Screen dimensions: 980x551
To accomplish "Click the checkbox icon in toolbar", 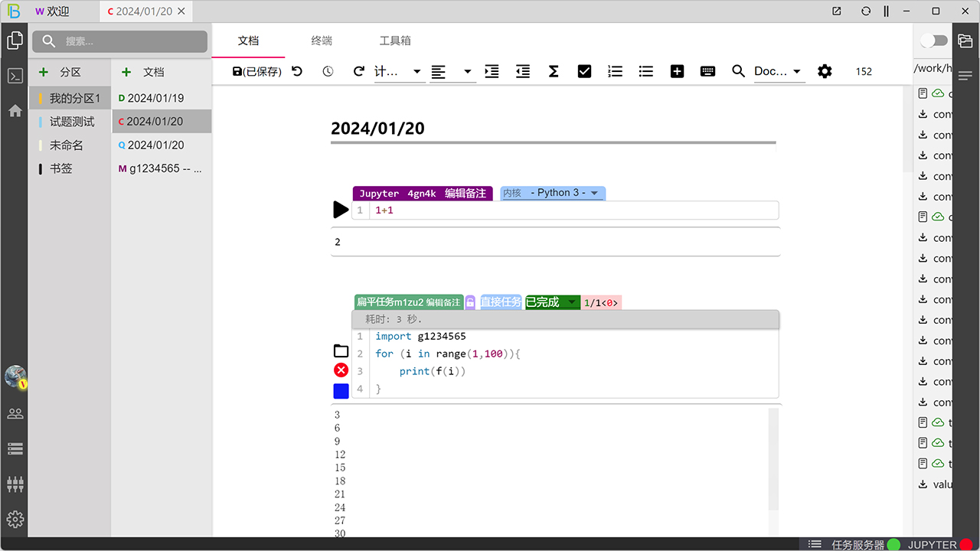I will (x=584, y=71).
